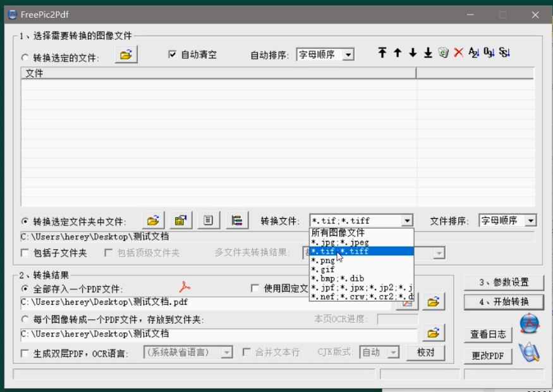
Task: Open the 自动排序 dropdown
Action: [348, 54]
